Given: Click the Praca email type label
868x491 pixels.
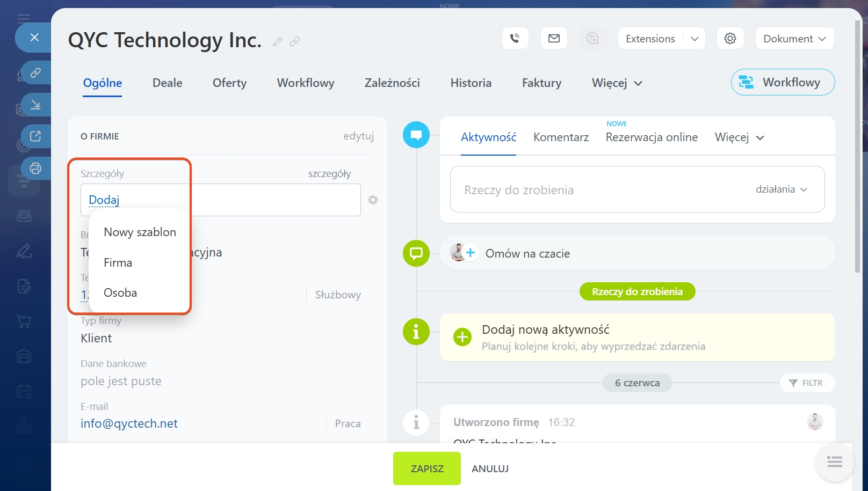Looking at the screenshot, I should coord(348,423).
